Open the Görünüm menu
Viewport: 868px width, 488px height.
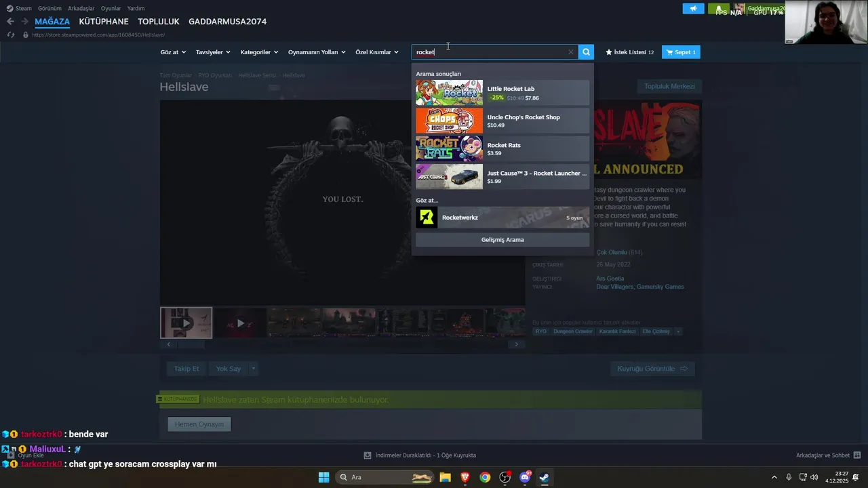point(50,9)
